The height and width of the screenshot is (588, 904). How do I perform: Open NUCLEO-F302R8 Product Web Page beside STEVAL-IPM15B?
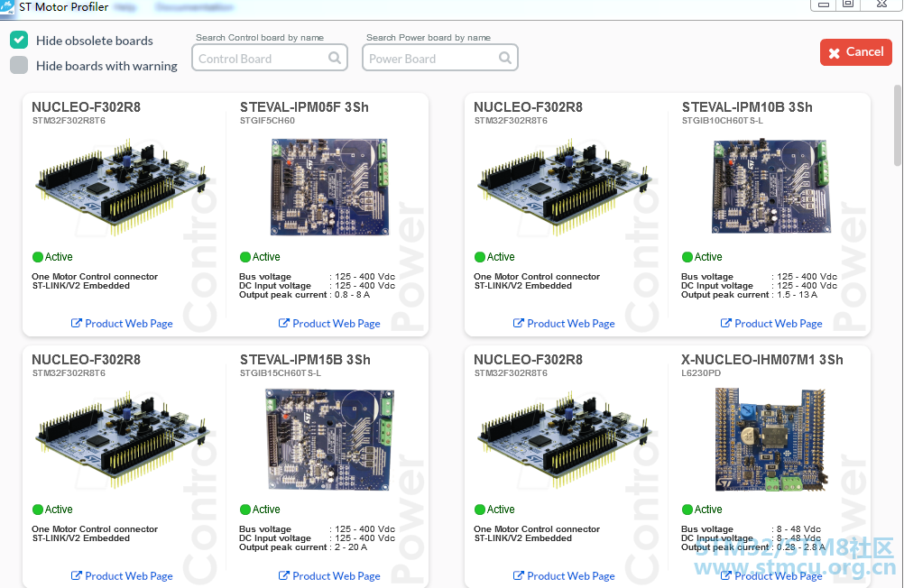coord(122,576)
